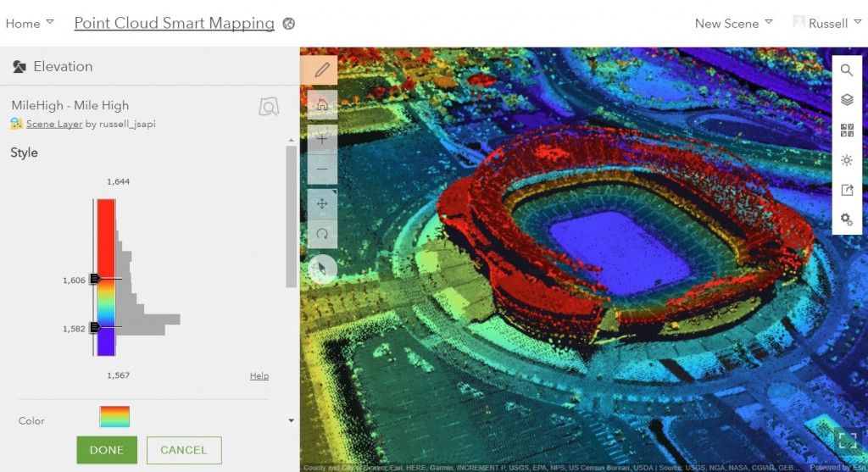Viewport: 868px width, 472px height.
Task: Click the 1,582 lower slider handle
Action: pyautogui.click(x=95, y=327)
